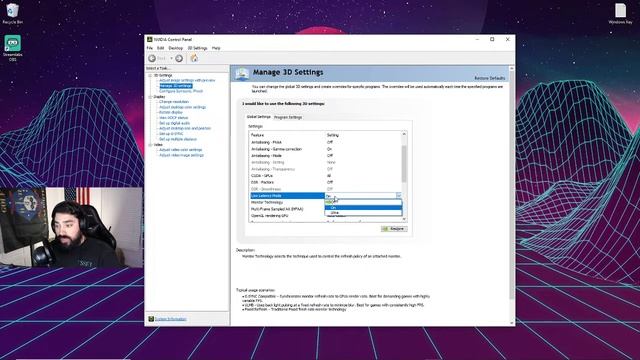This screenshot has width=640, height=360.
Task: Click the Low Latency Mode dropdown arrow
Action: coord(399,196)
